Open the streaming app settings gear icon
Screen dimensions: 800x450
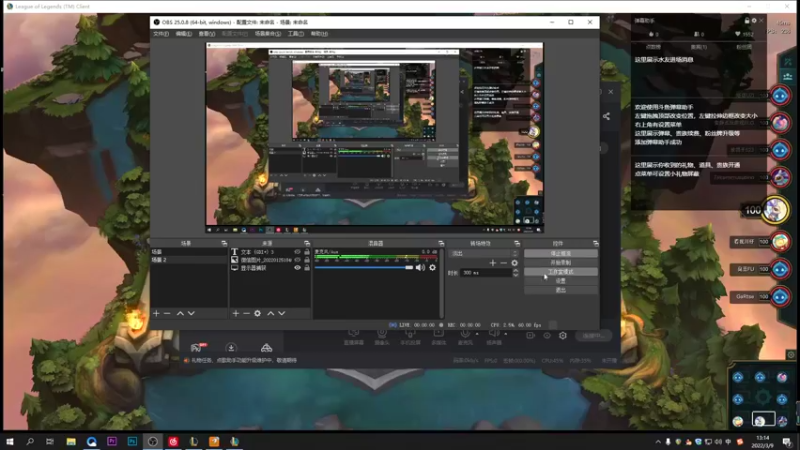[x=563, y=335]
